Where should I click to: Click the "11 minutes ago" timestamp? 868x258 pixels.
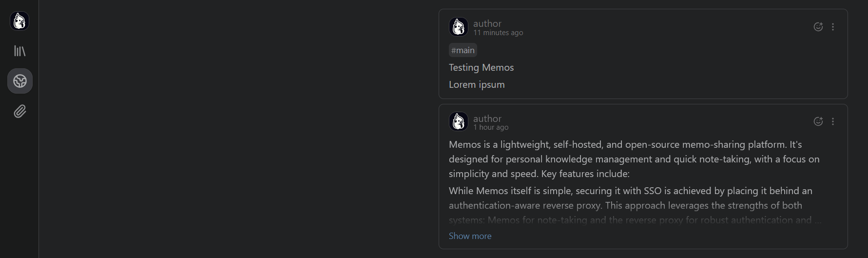click(x=498, y=33)
